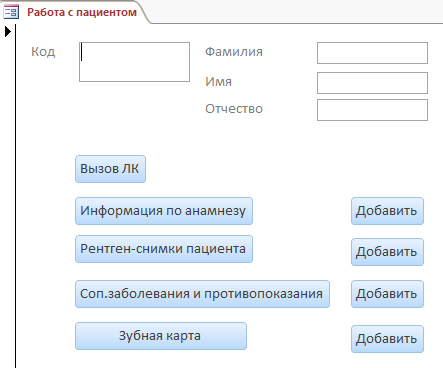Open Вызов ЛК
This screenshot has height=368, width=443.
tap(110, 169)
